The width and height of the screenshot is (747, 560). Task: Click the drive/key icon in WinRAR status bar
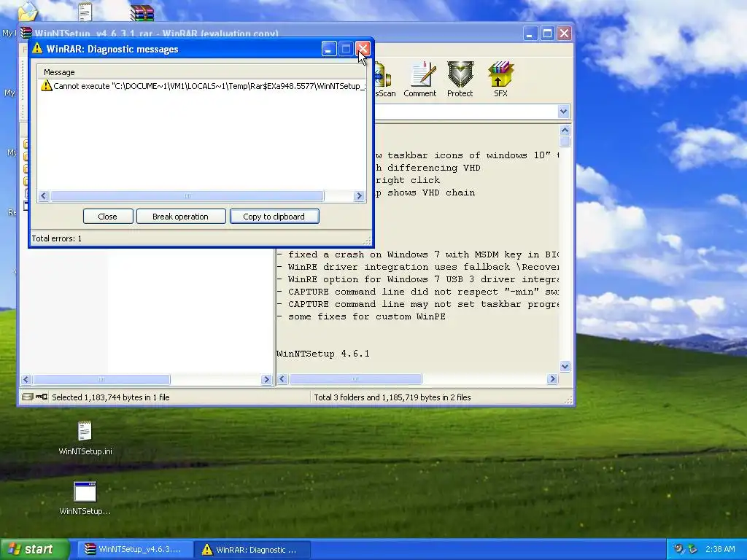[x=35, y=397]
